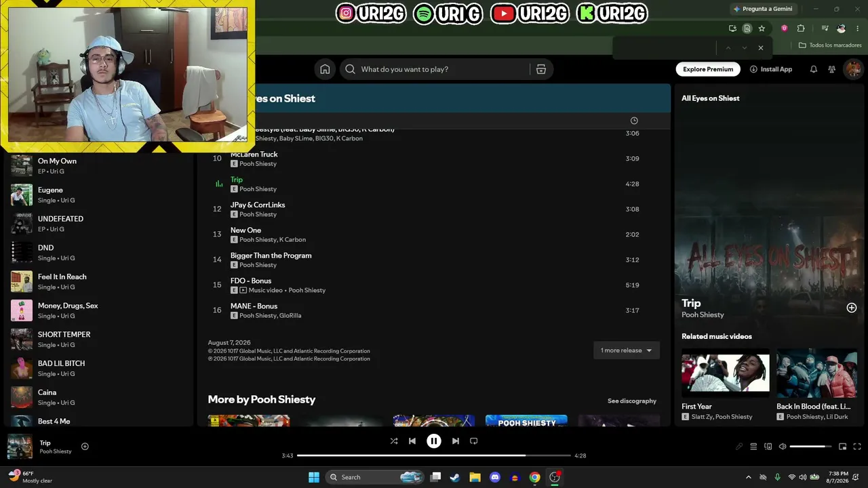Open the Spotify profile avatar menu

(x=853, y=69)
